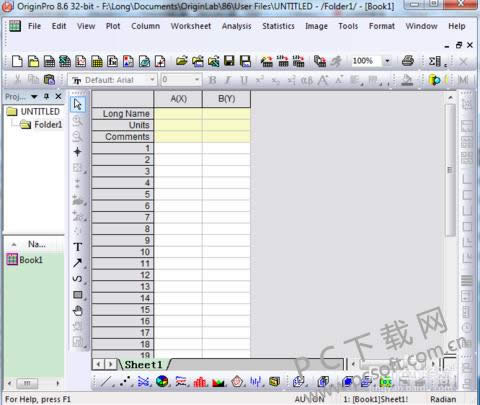Viewport: 480px width, 405px height.
Task: Click the Stock high-low plot icon
Action: click(256, 382)
